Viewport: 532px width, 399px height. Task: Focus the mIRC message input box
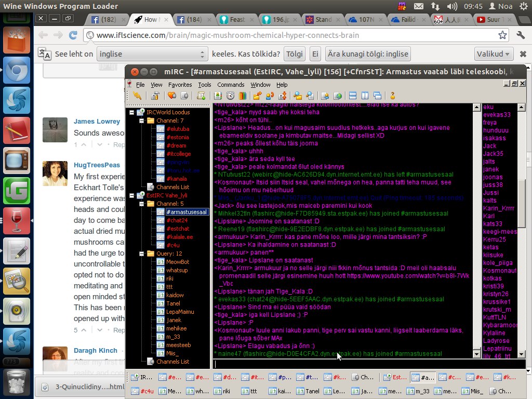(369, 364)
